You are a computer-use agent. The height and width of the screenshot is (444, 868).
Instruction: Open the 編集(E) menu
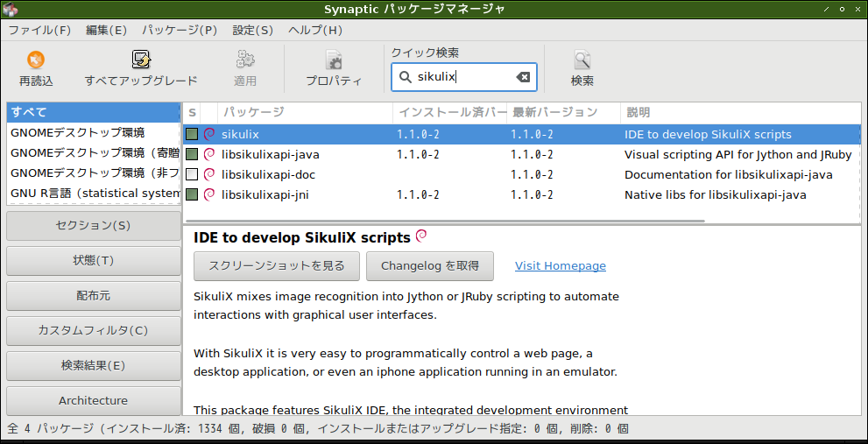point(107,31)
